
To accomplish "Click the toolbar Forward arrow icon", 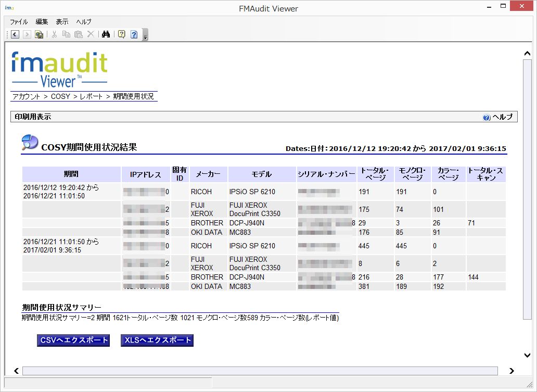I will 27,34.
